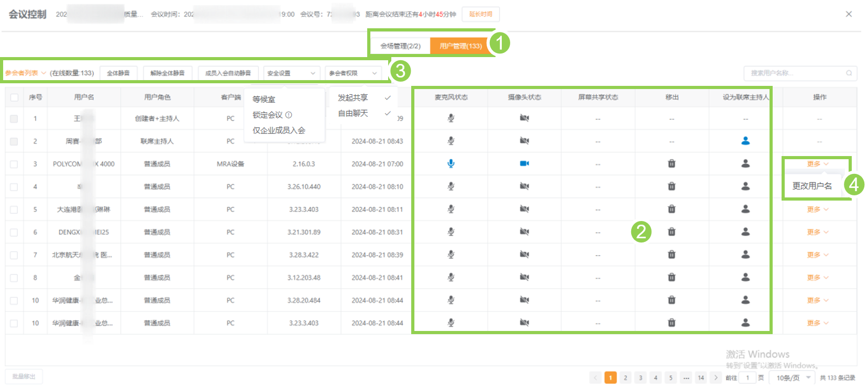868x387 pixels.
Task: Click blue co-host person icon in row 2
Action: tap(745, 141)
